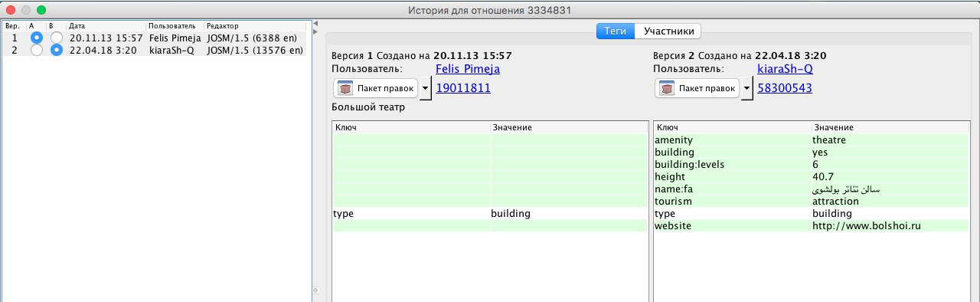The height and width of the screenshot is (302, 980).
Task: Select height row in version 2 tags
Action: pos(812,177)
